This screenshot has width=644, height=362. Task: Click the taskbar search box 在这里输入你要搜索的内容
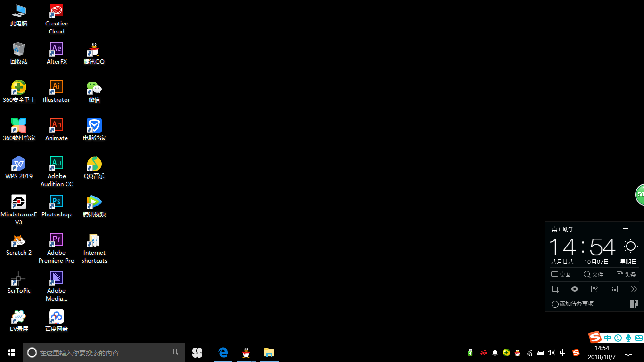[104, 353]
